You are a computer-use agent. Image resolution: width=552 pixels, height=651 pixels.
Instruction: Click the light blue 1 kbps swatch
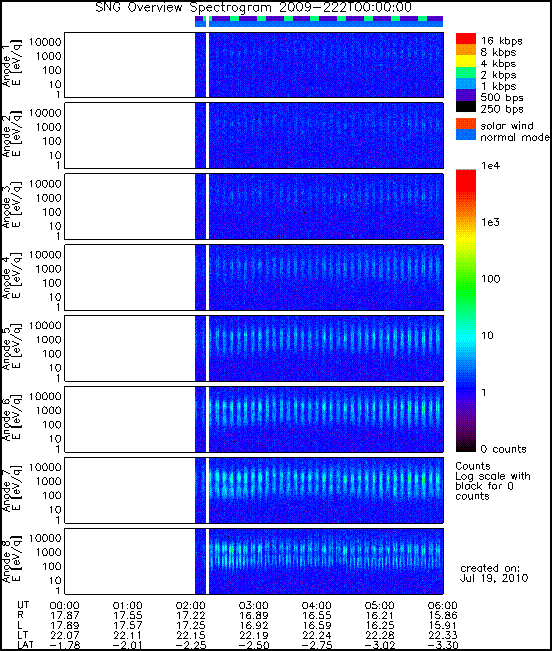(x=466, y=83)
